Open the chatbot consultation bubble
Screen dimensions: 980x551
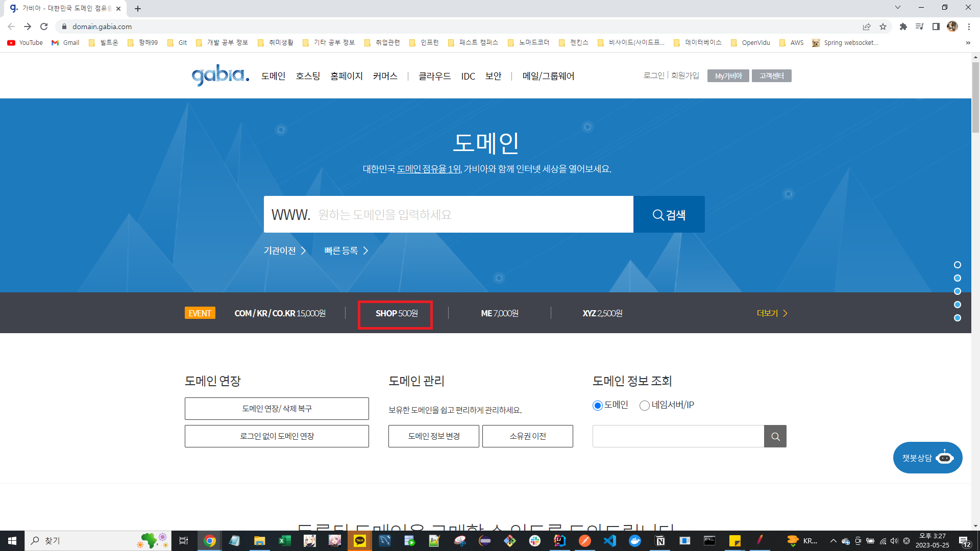click(x=927, y=458)
